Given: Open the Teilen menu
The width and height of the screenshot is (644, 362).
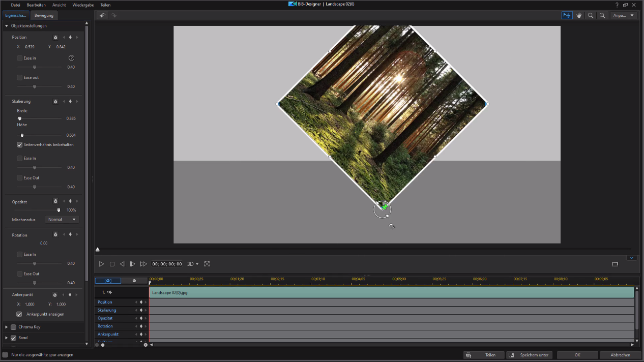Looking at the screenshot, I should pos(105,5).
